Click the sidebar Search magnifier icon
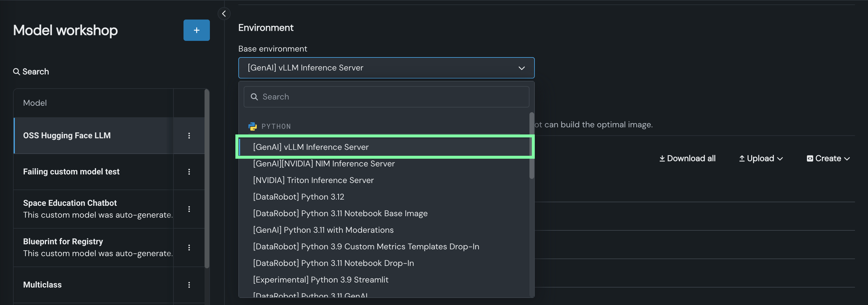This screenshot has height=305, width=868. click(16, 72)
